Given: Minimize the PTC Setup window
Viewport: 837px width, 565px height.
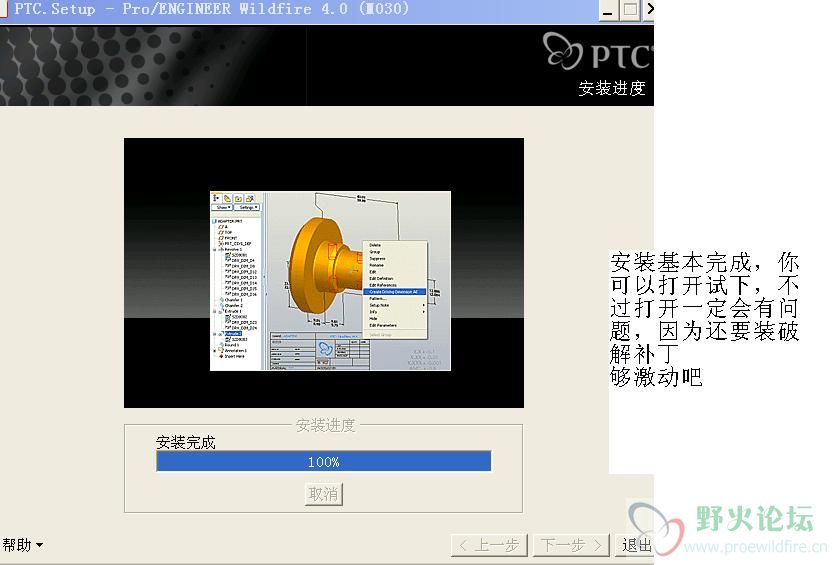Looking at the screenshot, I should click(607, 10).
